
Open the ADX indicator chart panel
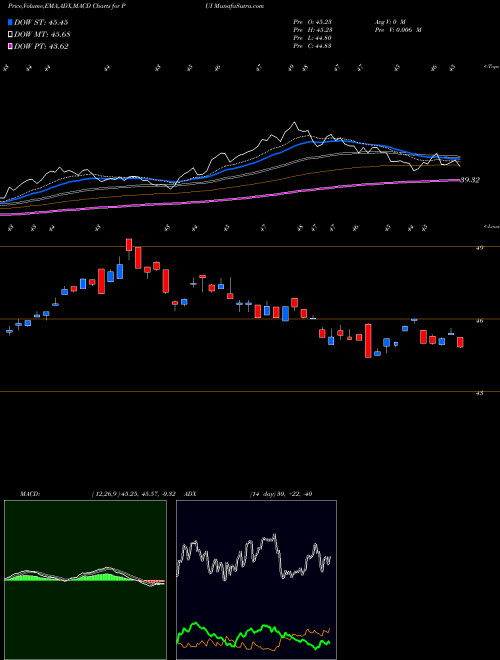[x=256, y=580]
